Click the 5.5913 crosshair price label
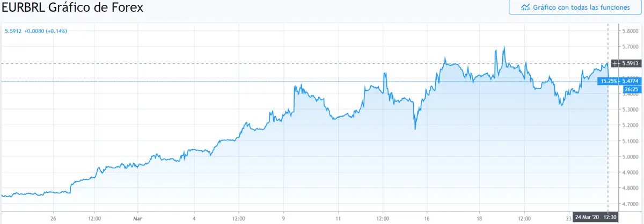Image resolution: width=644 pixels, height=224 pixels. (631, 63)
